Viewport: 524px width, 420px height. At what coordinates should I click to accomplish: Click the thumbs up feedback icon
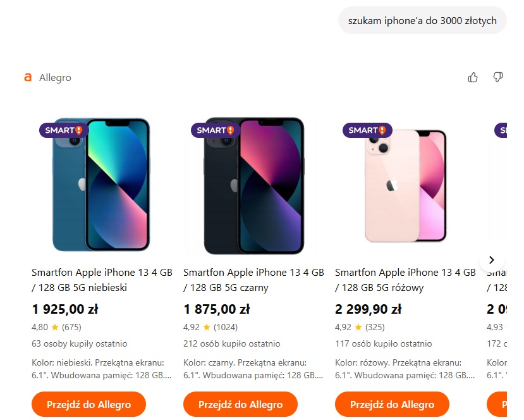[x=473, y=77]
